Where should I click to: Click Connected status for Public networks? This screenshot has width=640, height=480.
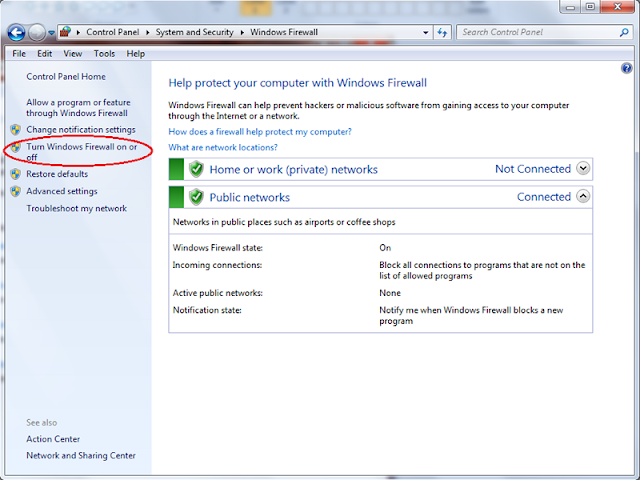[x=544, y=197]
